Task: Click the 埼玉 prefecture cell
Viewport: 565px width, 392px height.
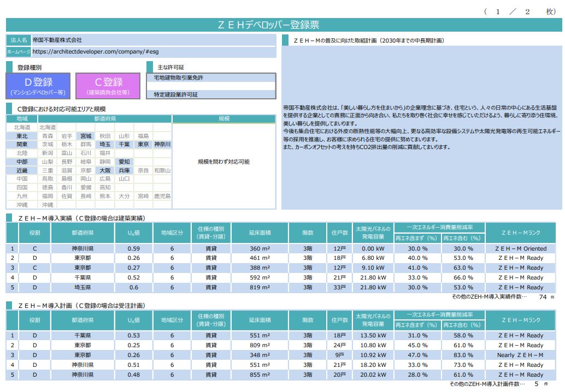Action: tap(105, 144)
